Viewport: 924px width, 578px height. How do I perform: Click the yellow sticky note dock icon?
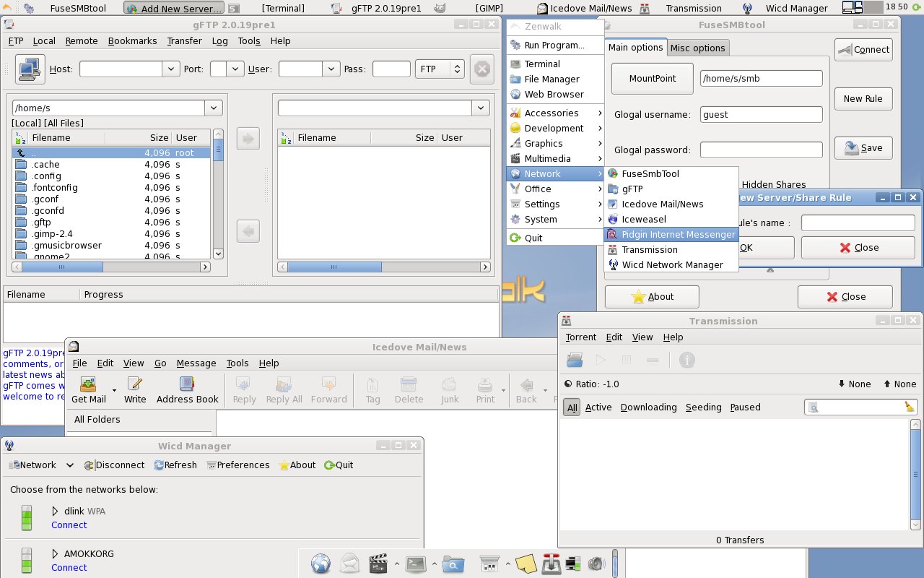526,564
